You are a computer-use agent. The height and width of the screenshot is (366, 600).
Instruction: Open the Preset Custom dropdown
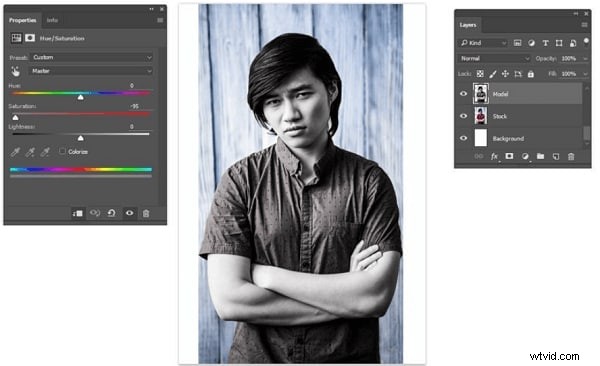(x=91, y=57)
